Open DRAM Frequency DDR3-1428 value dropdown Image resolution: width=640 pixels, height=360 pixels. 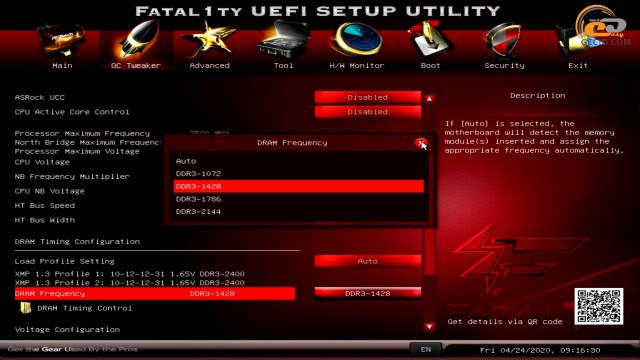pos(368,293)
